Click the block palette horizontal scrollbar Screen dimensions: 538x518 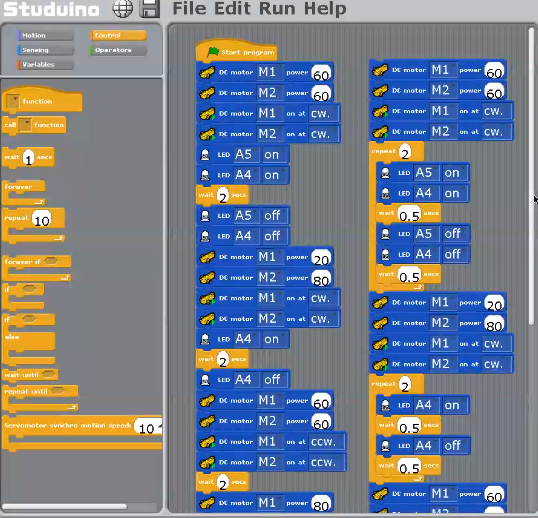(x=65, y=506)
